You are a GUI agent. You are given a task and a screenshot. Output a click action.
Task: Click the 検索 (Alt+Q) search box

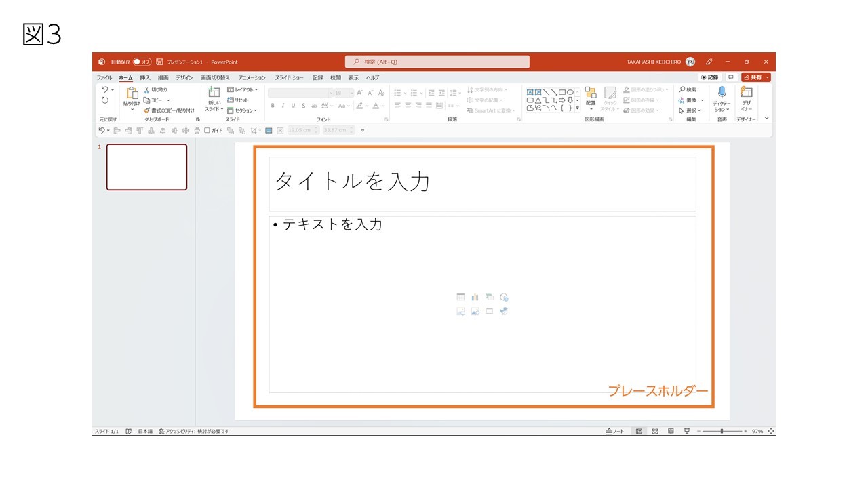(x=437, y=62)
